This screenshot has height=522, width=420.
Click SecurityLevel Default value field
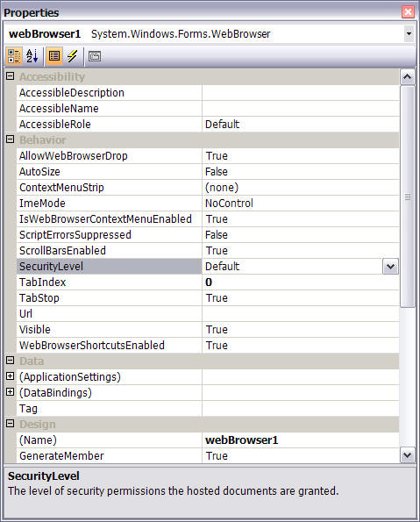tap(292, 267)
